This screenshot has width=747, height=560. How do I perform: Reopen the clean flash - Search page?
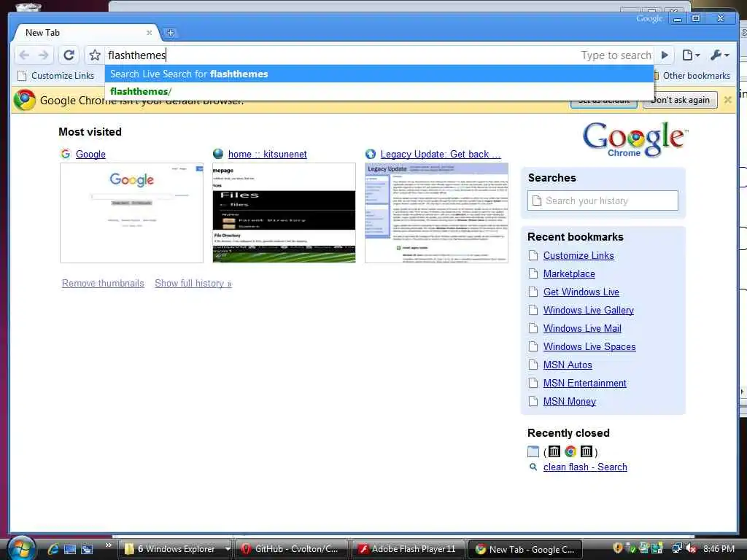[585, 467]
